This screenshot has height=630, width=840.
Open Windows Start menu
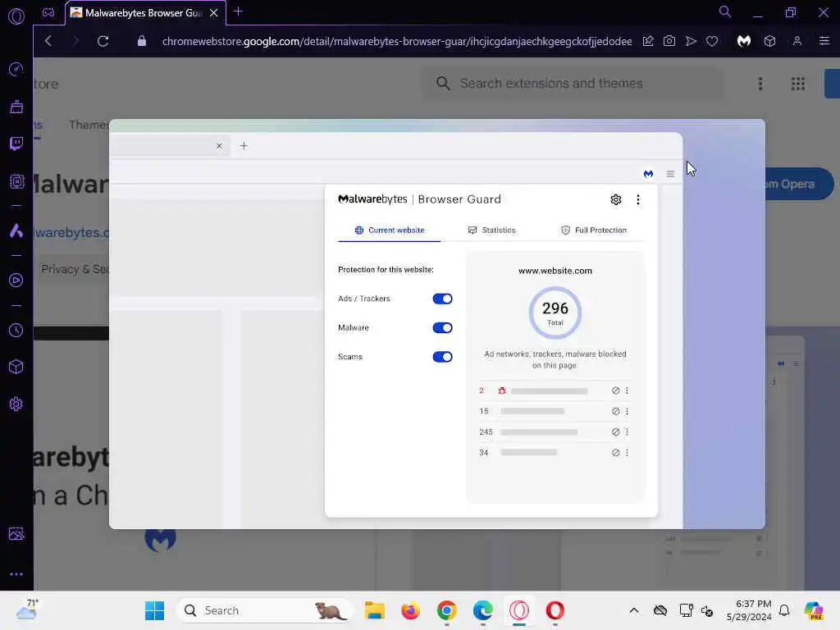[155, 610]
